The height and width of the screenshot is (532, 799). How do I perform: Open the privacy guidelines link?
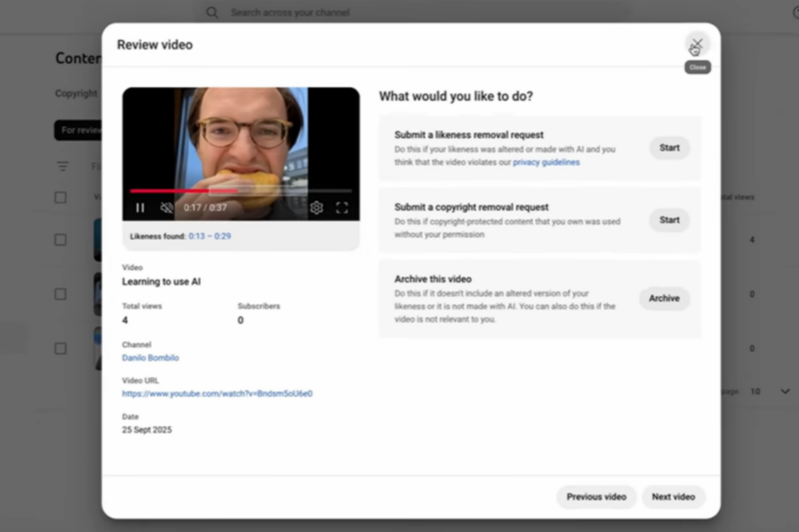coord(546,162)
